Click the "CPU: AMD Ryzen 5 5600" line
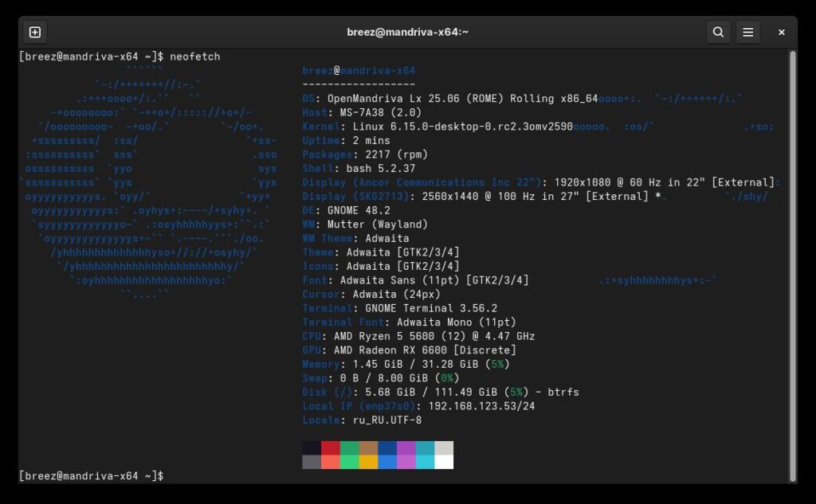The height and width of the screenshot is (504, 816). tap(418, 337)
